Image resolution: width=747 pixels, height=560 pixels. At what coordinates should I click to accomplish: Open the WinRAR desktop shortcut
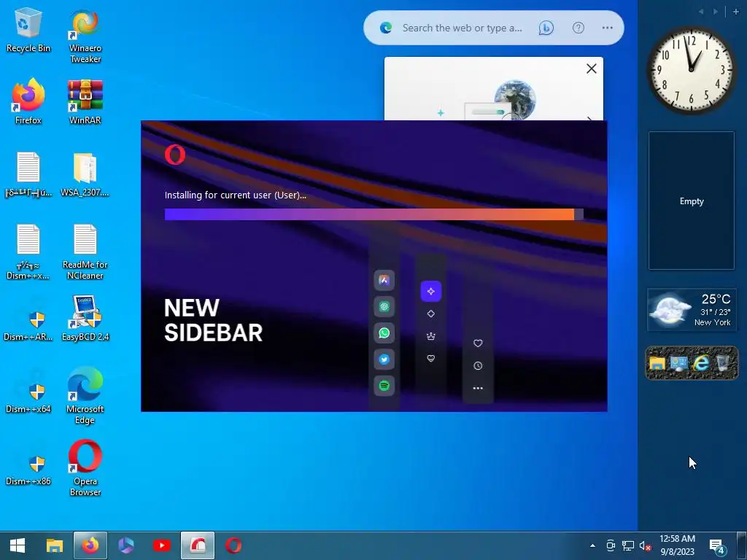(x=85, y=102)
